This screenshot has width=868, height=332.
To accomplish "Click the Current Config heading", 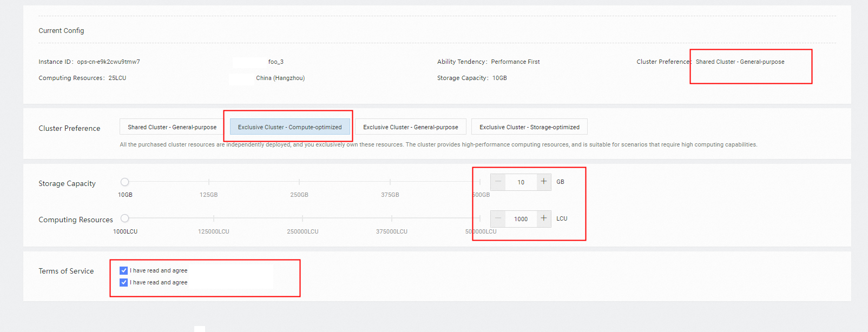I will [x=61, y=30].
